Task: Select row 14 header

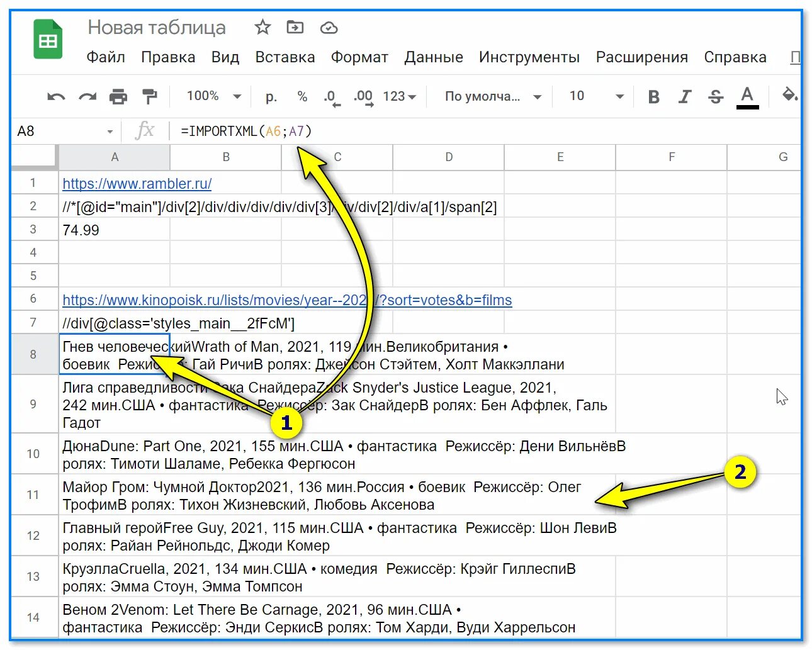Action: pyautogui.click(x=33, y=618)
